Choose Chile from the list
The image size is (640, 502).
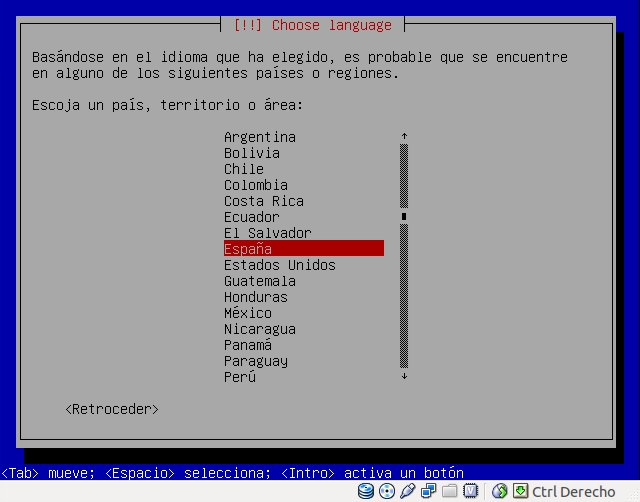304,169
